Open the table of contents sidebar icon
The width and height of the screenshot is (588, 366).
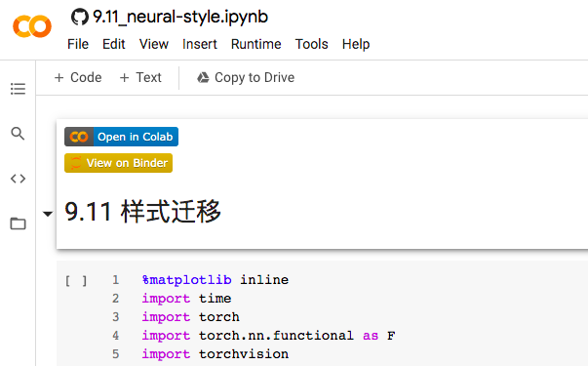click(18, 89)
